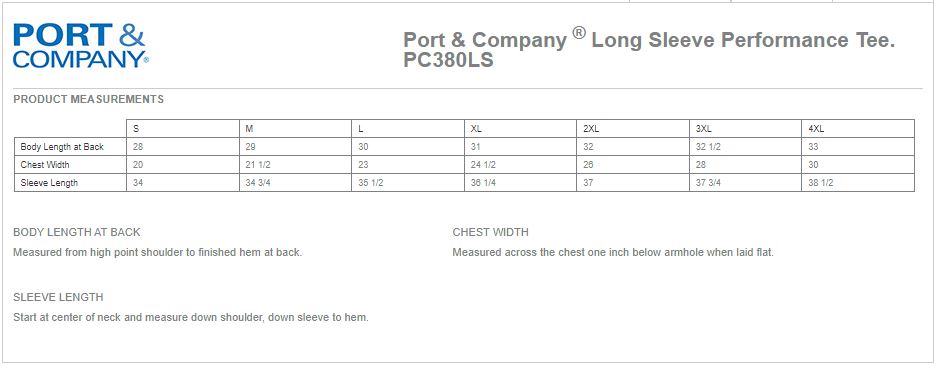Select the 4XL size column header

click(859, 129)
